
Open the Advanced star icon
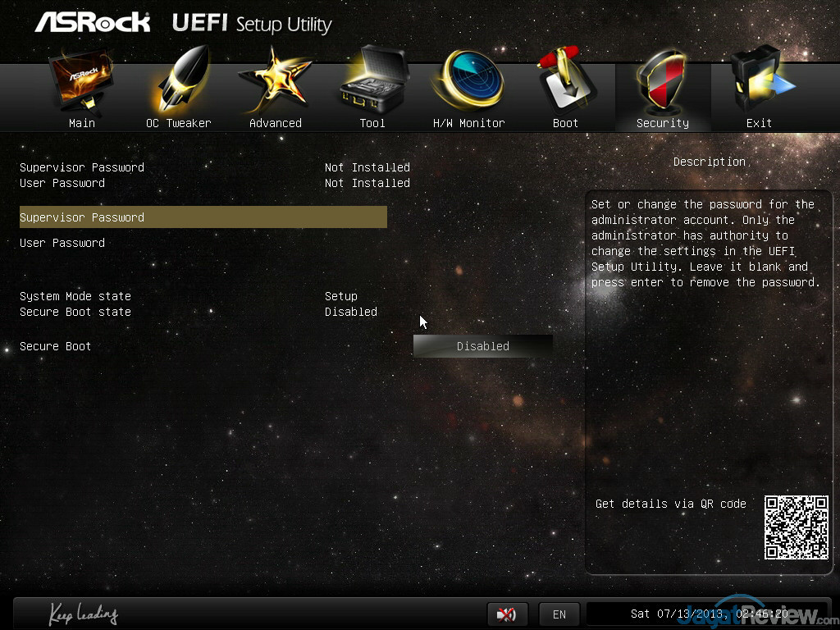tap(275, 82)
